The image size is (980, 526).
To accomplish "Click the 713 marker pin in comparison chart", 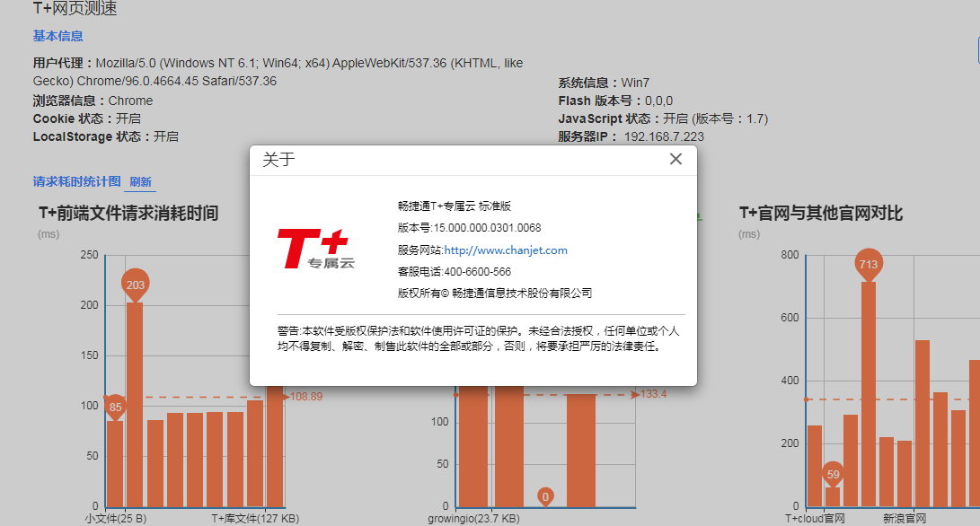I will [x=868, y=264].
